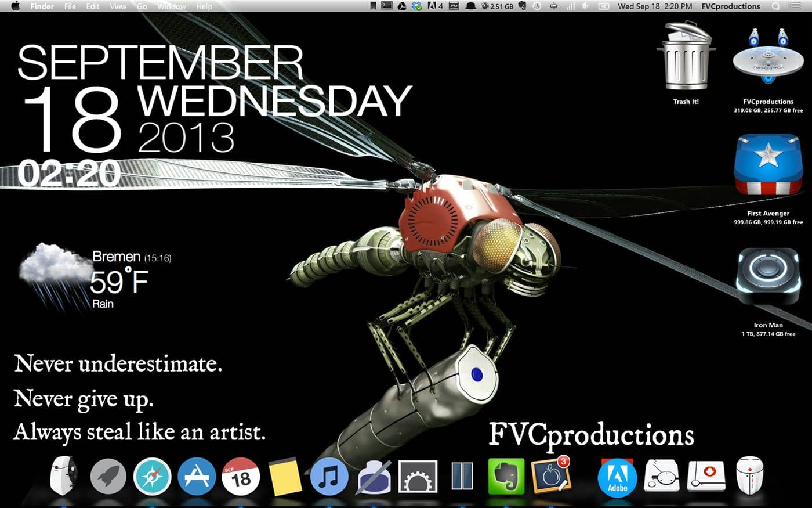Open the yellow Notes app in dock
The height and width of the screenshot is (508, 812).
coord(285,477)
